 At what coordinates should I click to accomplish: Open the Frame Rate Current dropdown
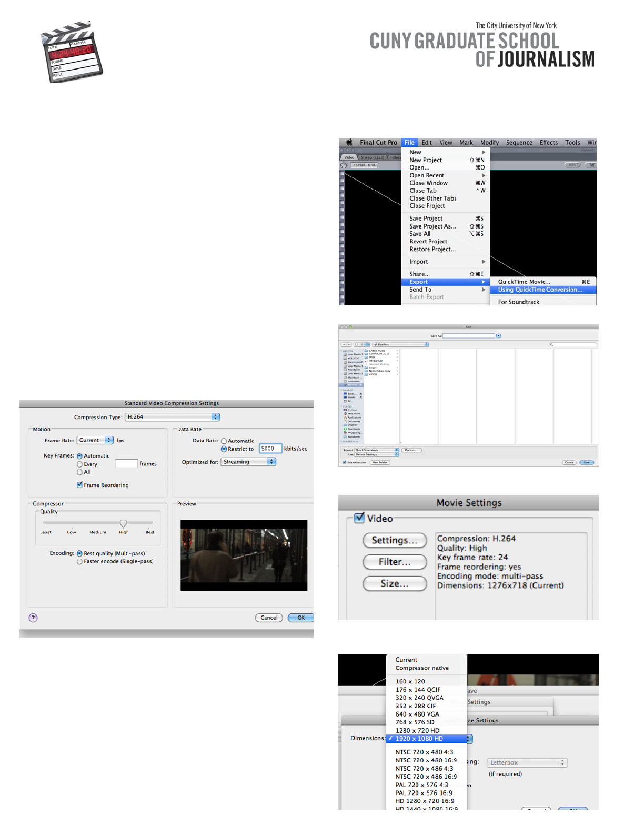coord(95,440)
